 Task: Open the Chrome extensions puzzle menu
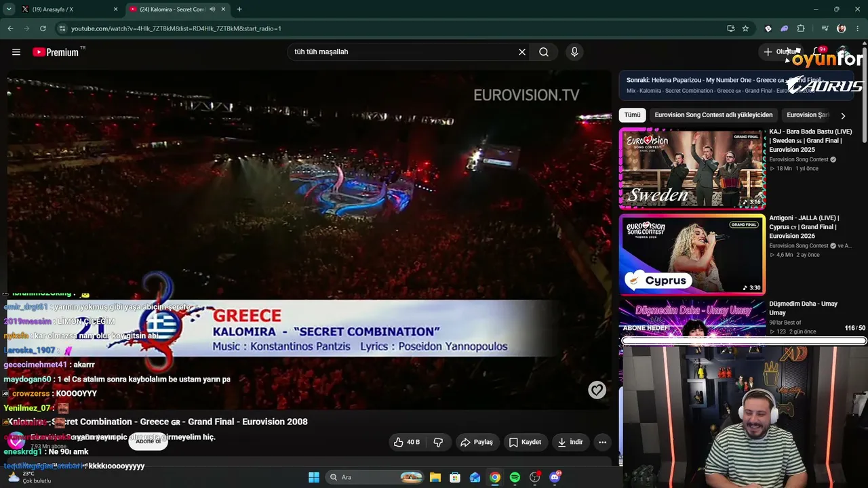pos(801,28)
